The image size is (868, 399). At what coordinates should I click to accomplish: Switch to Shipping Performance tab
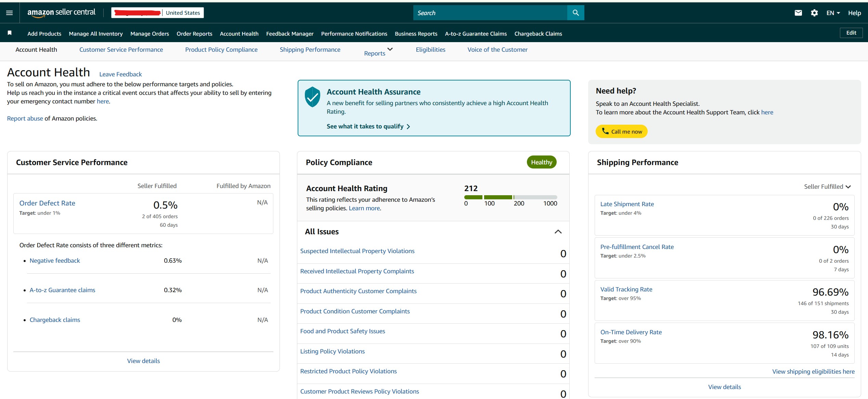(x=310, y=50)
